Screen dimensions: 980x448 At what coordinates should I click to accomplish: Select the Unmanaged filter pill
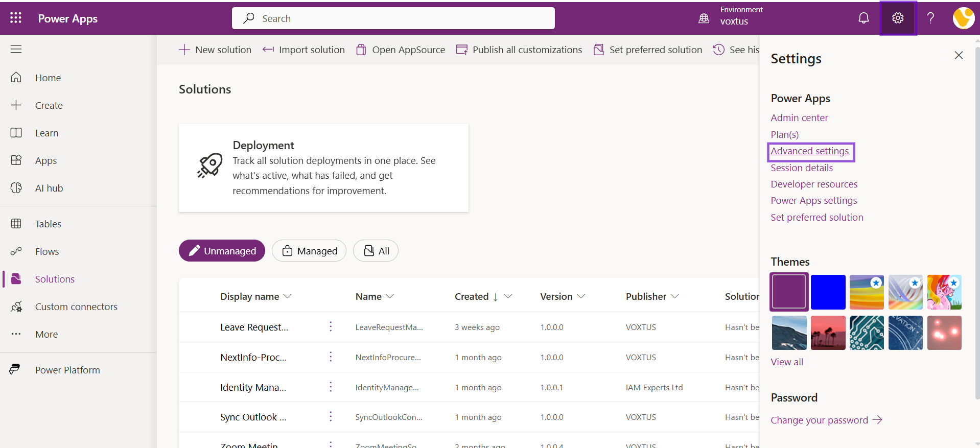coord(222,251)
